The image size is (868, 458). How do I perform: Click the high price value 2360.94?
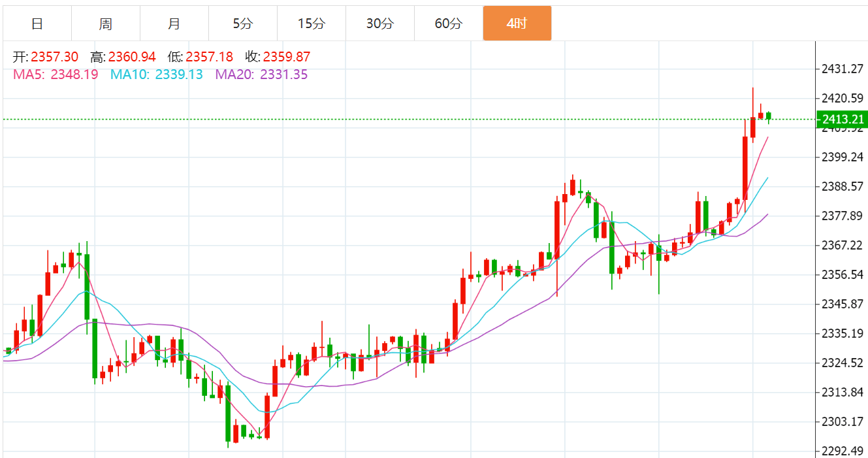[x=132, y=57]
